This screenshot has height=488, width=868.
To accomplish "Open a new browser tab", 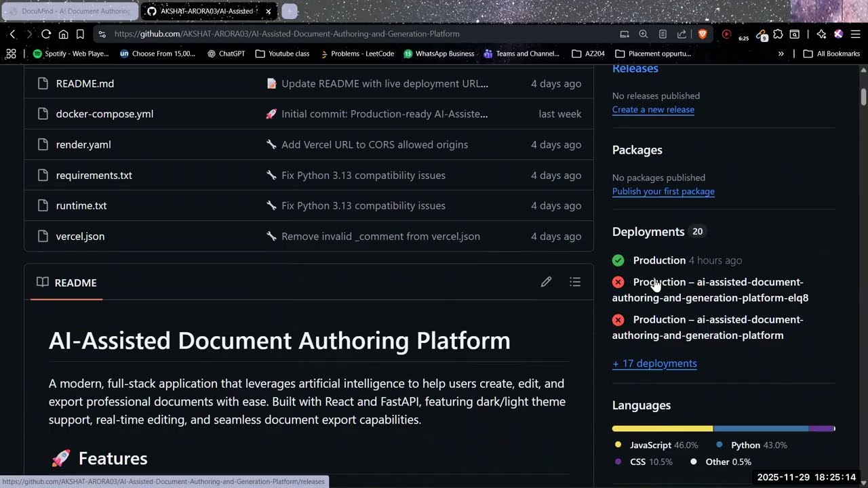I will pos(289,12).
